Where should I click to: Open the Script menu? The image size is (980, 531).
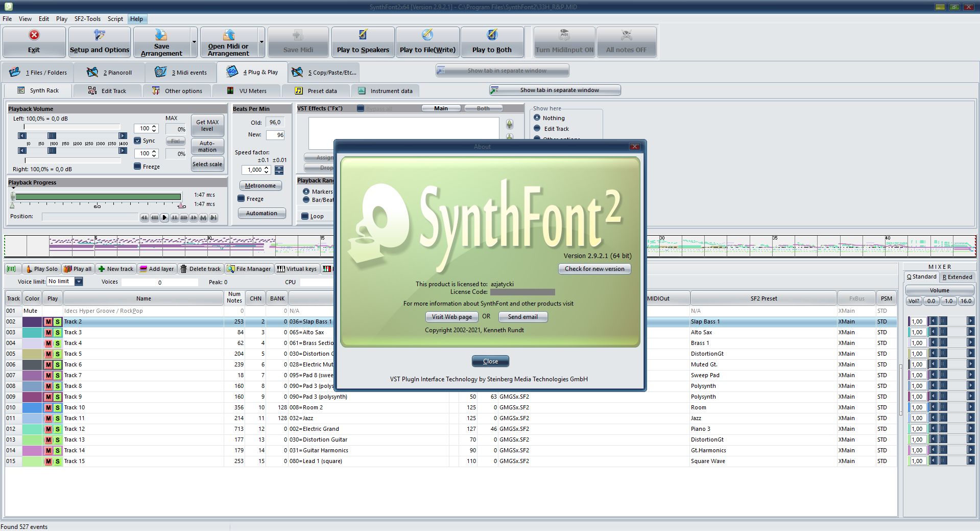[x=115, y=19]
